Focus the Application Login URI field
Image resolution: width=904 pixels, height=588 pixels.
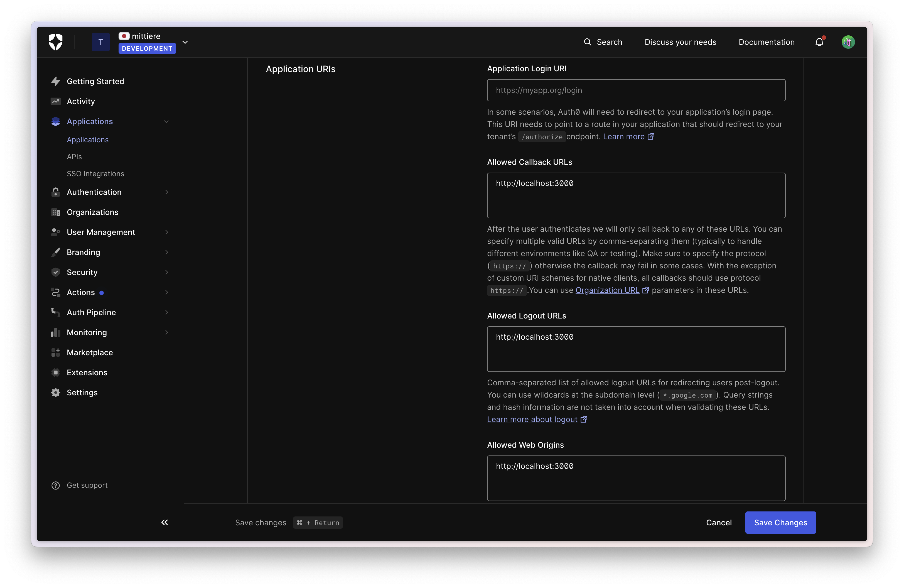636,90
